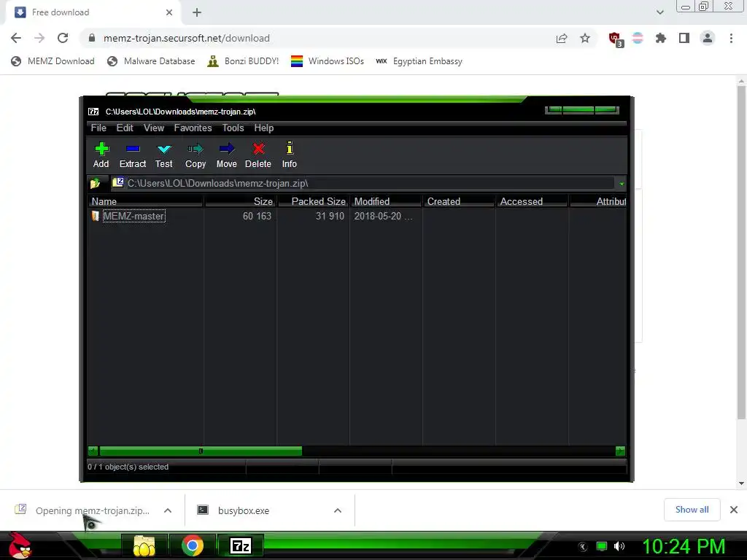Open the View menu
The image size is (747, 560).
[154, 128]
